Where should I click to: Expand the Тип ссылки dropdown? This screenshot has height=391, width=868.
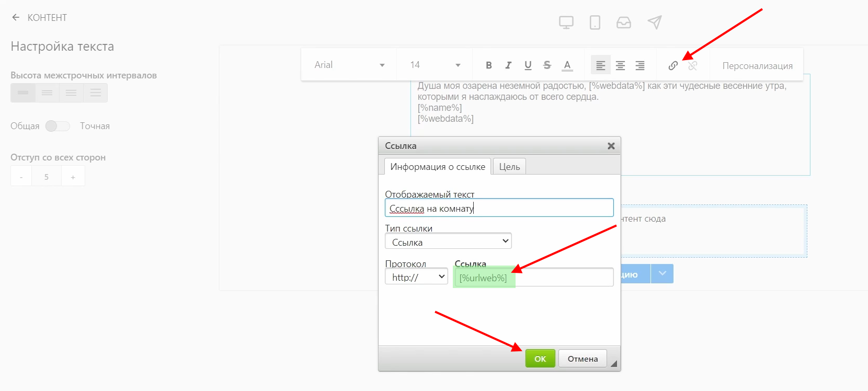(x=448, y=241)
